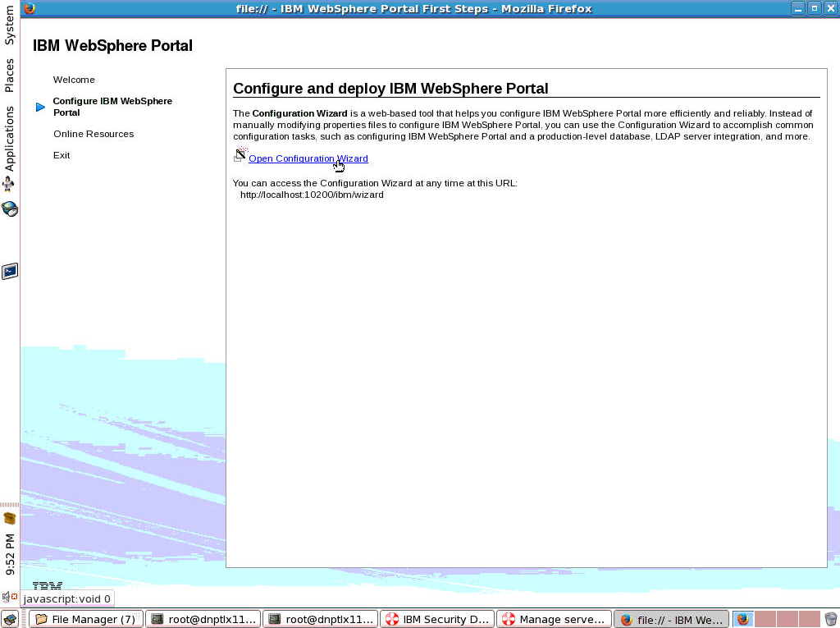Click the show desktop icon in the bottom-left corner
This screenshot has height=628, width=840.
pos(10,619)
